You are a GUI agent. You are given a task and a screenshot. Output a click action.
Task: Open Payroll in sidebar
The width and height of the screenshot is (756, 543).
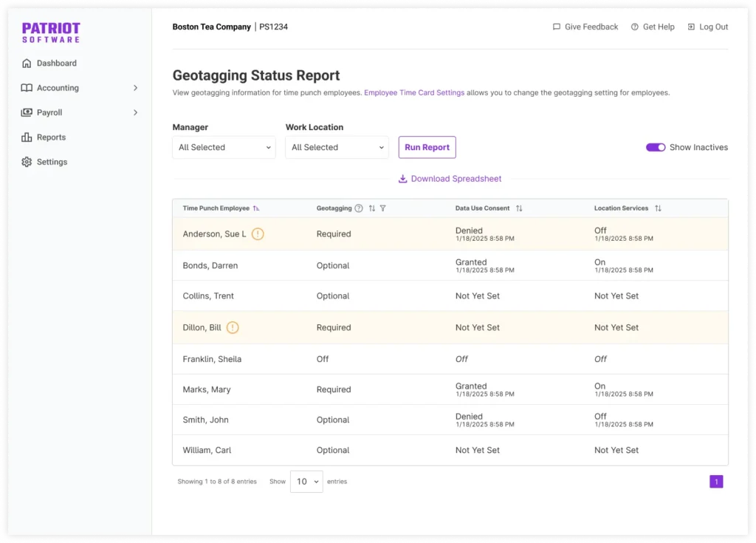click(49, 112)
